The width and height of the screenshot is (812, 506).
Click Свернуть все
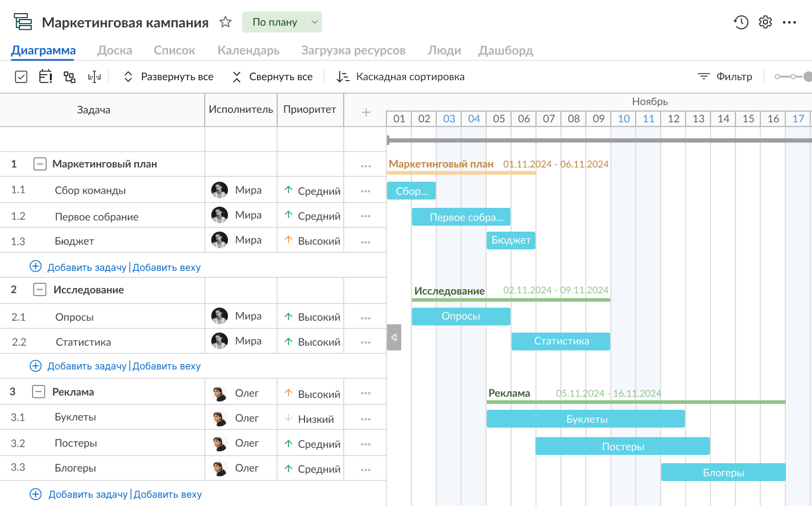pyautogui.click(x=272, y=77)
